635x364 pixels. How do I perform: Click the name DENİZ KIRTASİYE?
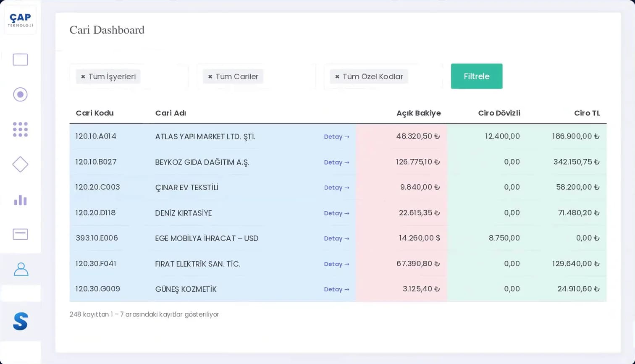pyautogui.click(x=183, y=213)
